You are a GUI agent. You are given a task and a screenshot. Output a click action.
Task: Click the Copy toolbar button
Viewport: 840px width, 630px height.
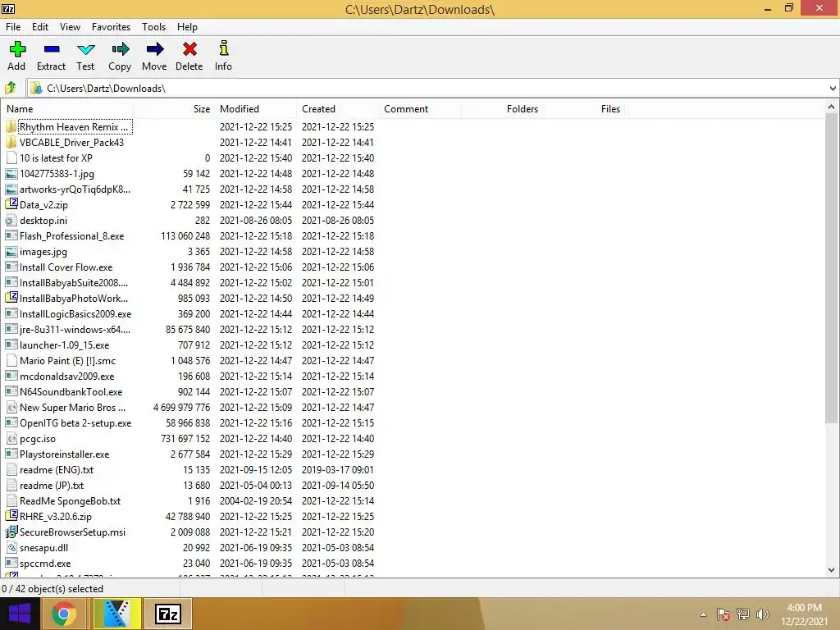[x=120, y=56]
